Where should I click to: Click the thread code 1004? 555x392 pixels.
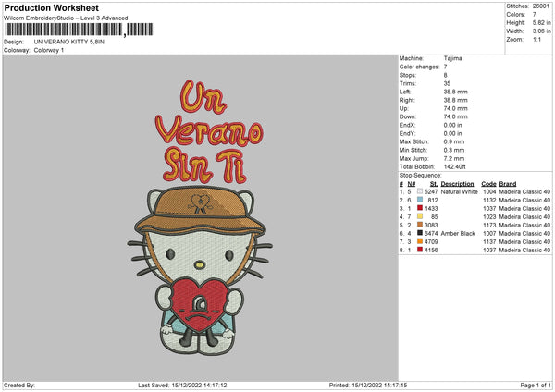[x=489, y=191]
